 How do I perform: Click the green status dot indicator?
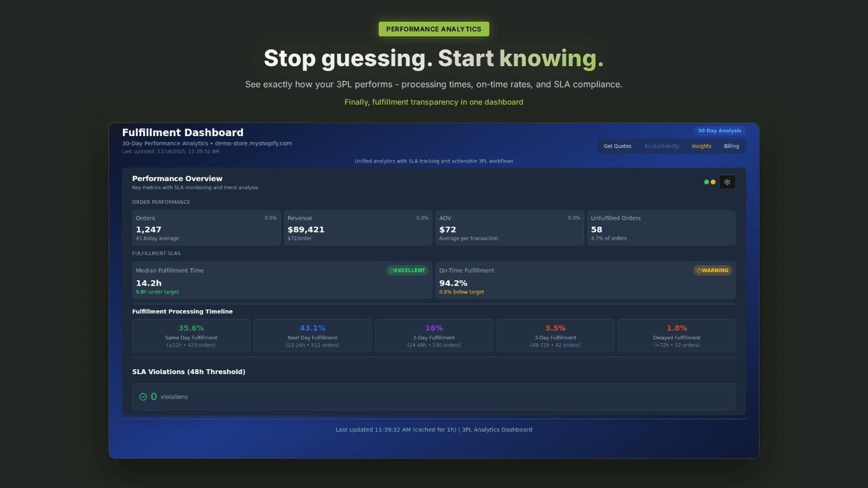click(706, 182)
